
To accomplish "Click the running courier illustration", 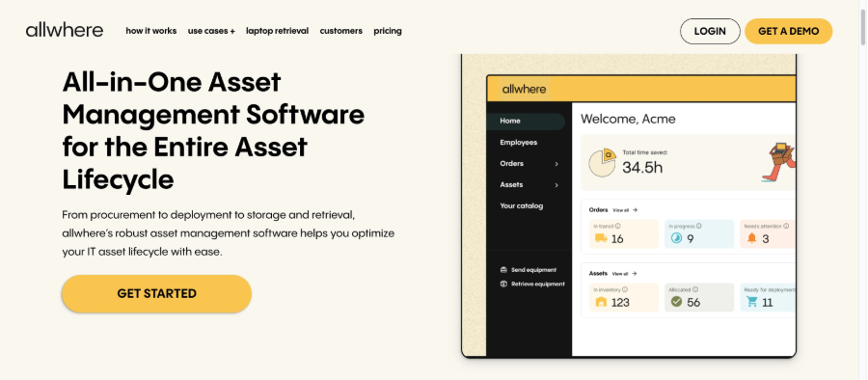I will pos(779,162).
